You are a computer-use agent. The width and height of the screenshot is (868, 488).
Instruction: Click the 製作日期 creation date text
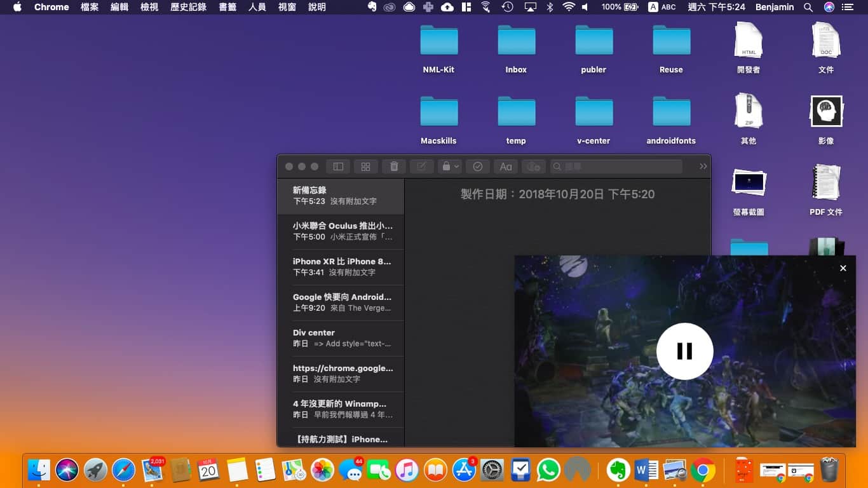click(x=557, y=194)
